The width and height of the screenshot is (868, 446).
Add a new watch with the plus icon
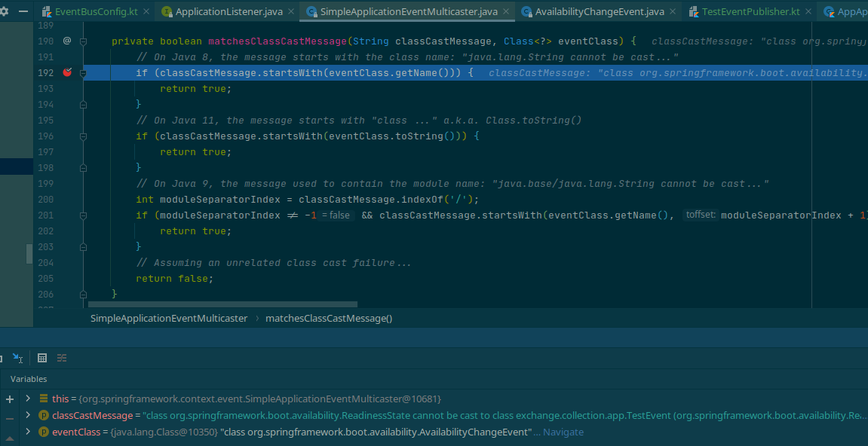[9, 399]
